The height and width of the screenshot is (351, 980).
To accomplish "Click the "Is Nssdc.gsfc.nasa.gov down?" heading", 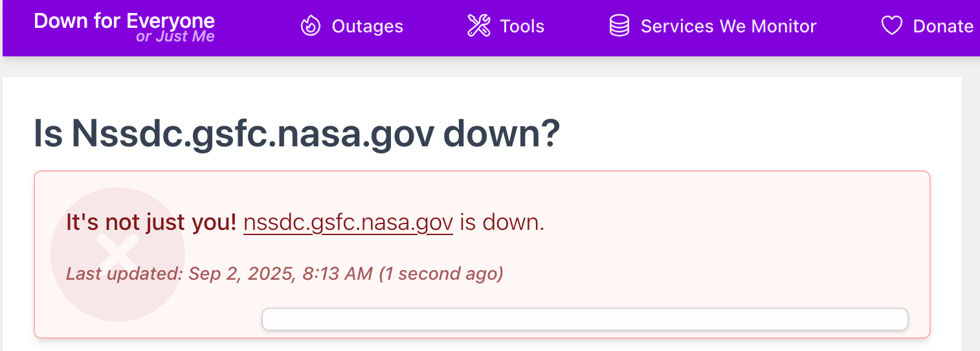I will coord(296,133).
